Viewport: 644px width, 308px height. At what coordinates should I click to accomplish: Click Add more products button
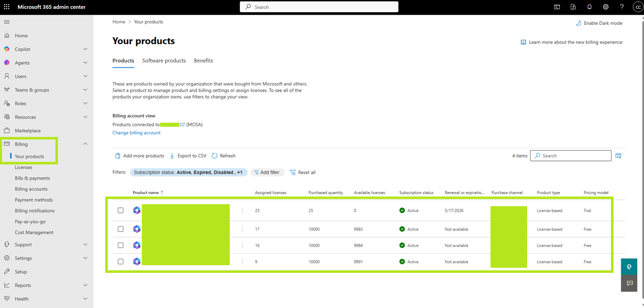point(140,156)
